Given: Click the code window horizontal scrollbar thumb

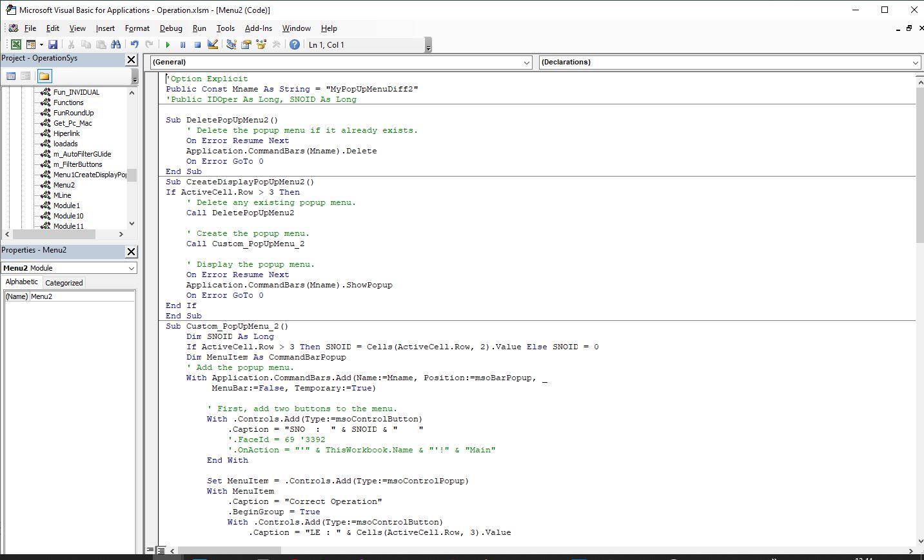Looking at the screenshot, I should pos(229,551).
